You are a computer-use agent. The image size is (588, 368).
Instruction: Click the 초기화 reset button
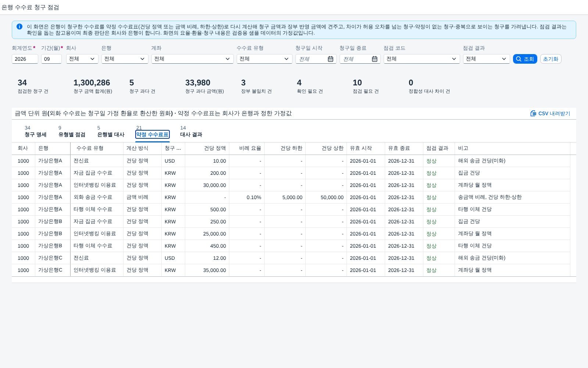tap(551, 59)
